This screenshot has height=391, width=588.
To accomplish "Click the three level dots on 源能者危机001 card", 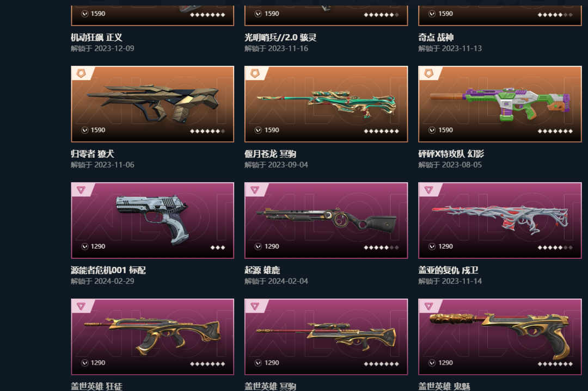I will 217,247.
